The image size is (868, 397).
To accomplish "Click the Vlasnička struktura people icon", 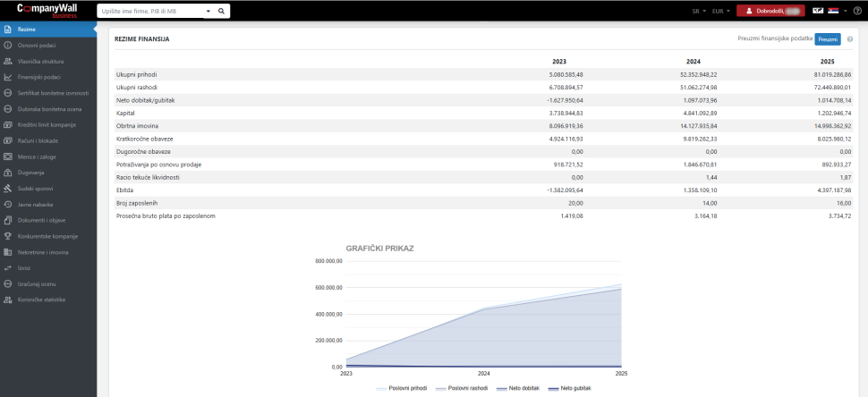I will point(8,61).
